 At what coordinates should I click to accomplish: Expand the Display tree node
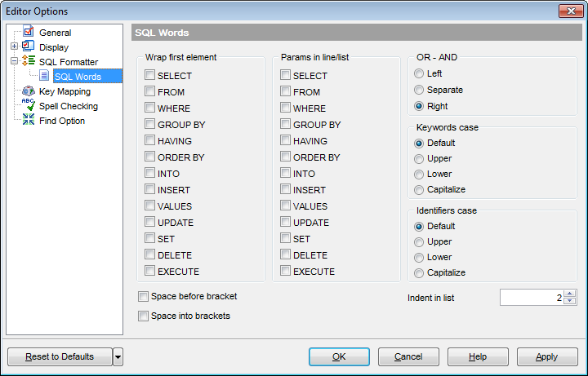tap(14, 46)
